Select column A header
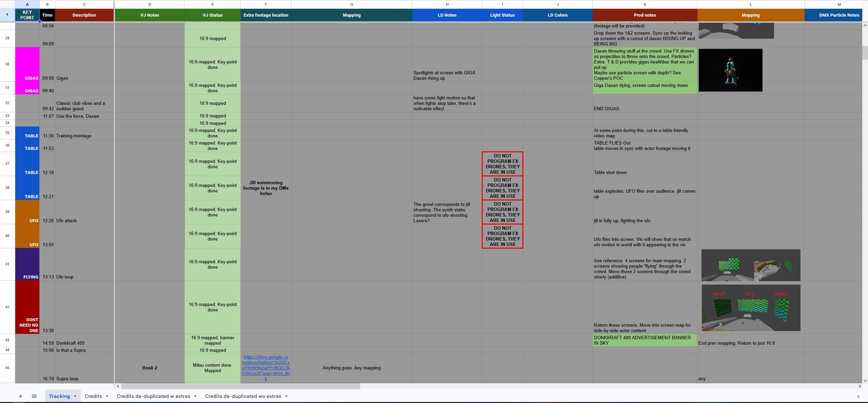Viewport: 868px width, 403px height. (x=27, y=4)
